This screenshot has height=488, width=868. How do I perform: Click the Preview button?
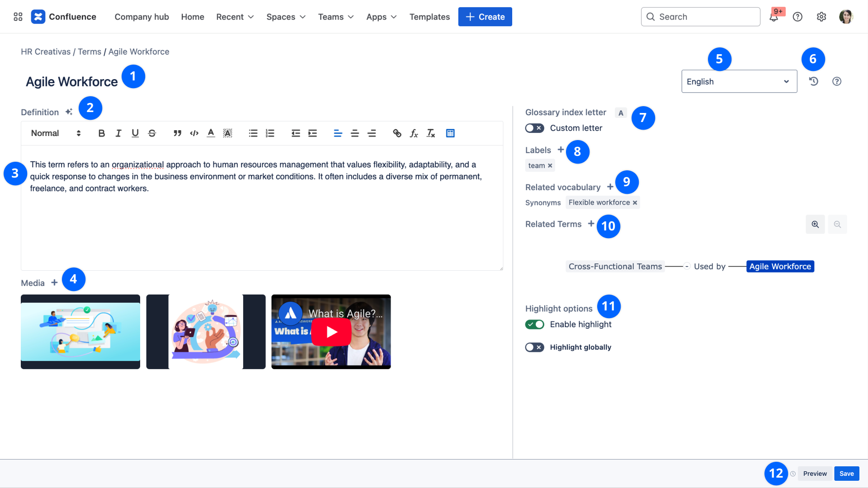pos(815,474)
